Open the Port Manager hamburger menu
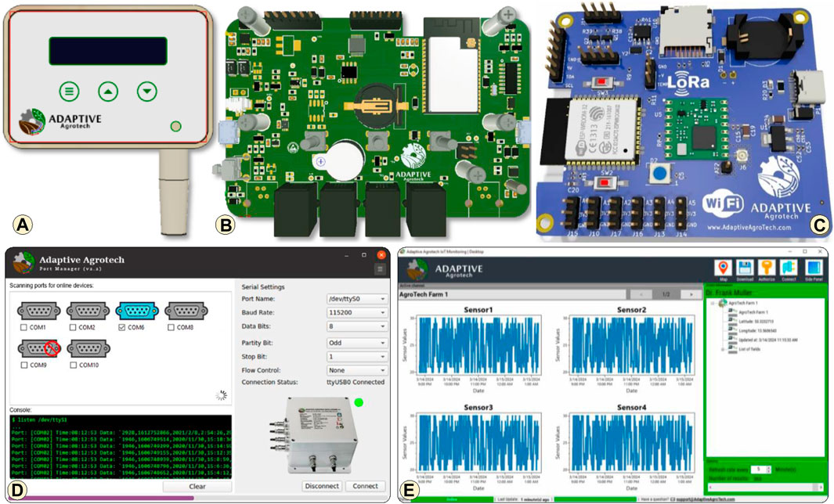834x504 pixels. click(x=380, y=269)
